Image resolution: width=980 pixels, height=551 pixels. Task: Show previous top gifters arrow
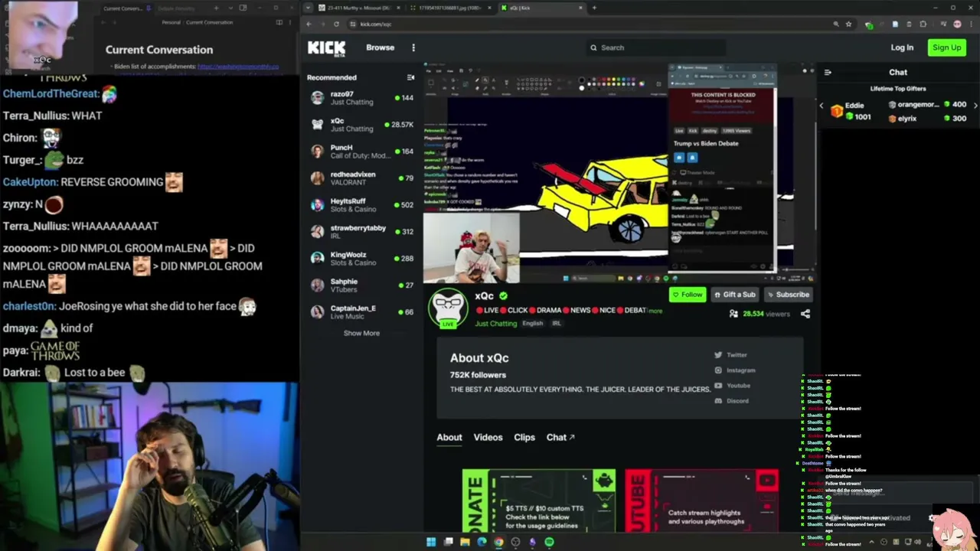tap(822, 105)
